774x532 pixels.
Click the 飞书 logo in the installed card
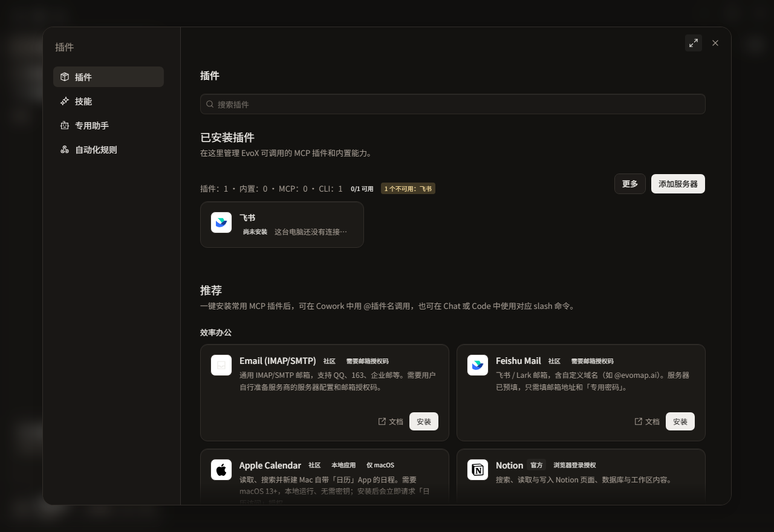point(221,222)
